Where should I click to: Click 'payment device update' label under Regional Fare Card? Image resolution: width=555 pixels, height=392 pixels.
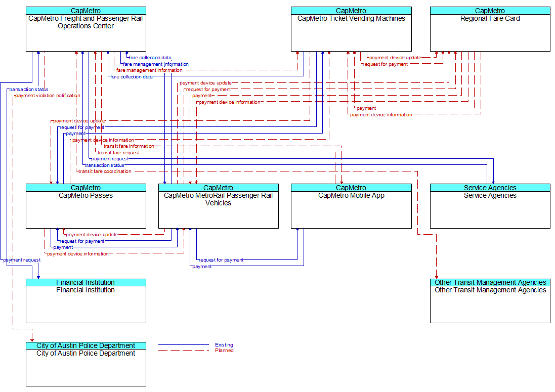(395, 58)
